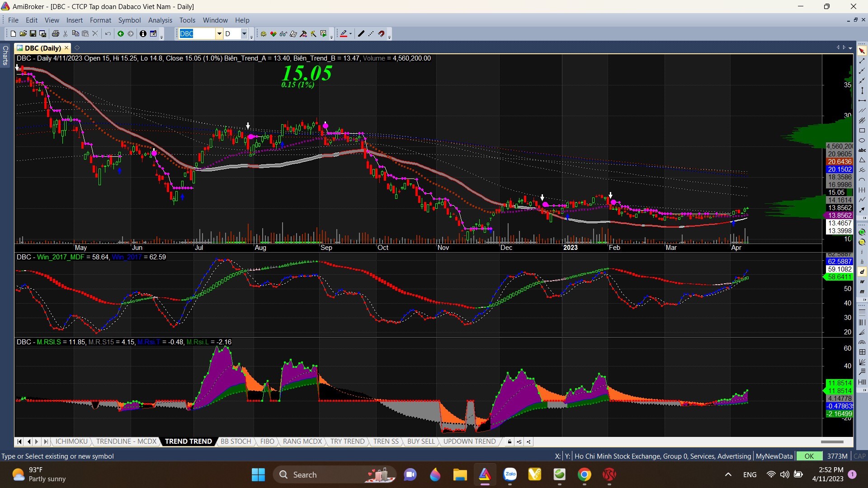Switch to hourly interval 'h' button
868x488 pixels.
(862, 262)
